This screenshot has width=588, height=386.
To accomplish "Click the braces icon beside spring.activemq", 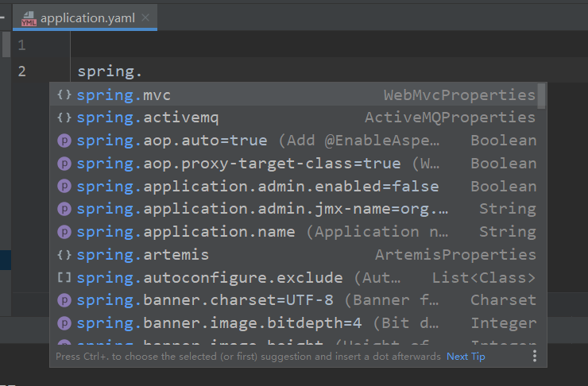I will click(x=64, y=118).
